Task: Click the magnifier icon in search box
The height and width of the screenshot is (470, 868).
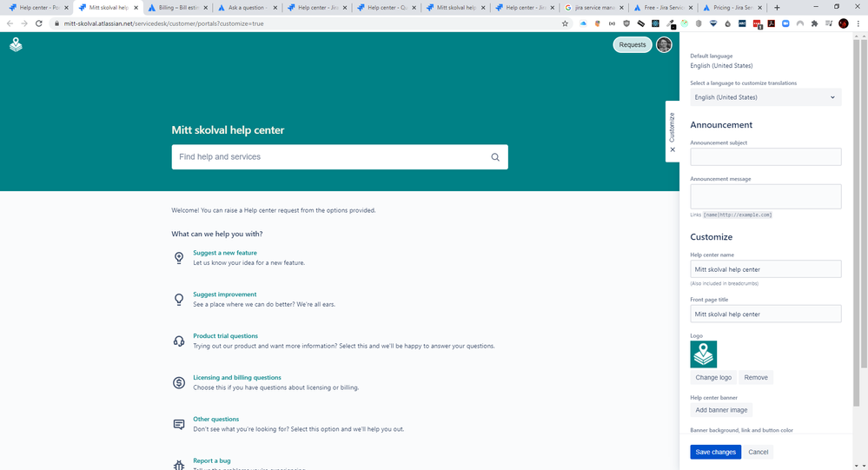Action: coord(495,157)
